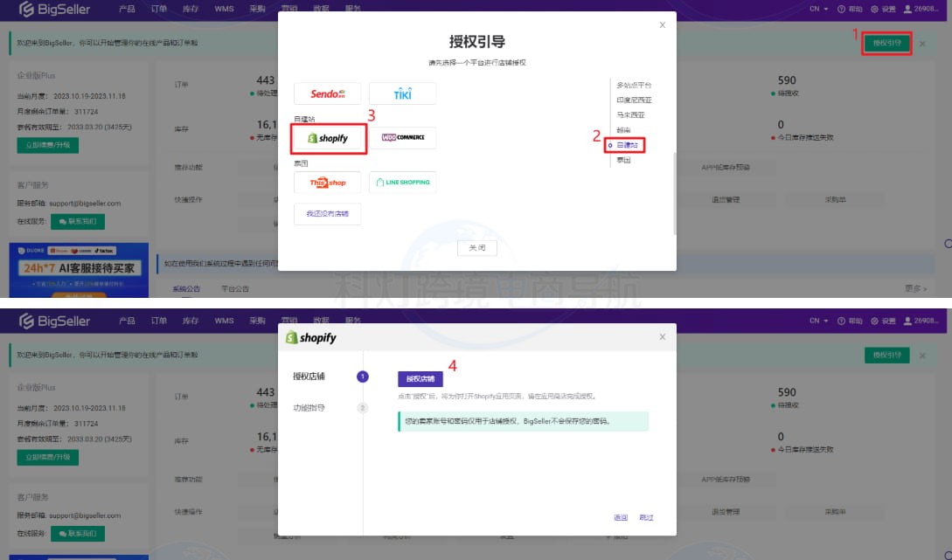952x560 pixels.
Task: Open the CN language dropdown
Action: [816, 9]
